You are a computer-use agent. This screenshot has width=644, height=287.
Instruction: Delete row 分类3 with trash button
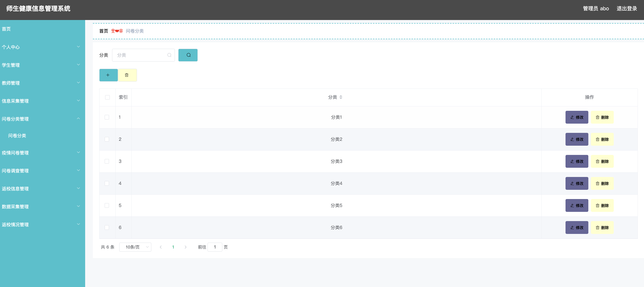click(x=602, y=161)
